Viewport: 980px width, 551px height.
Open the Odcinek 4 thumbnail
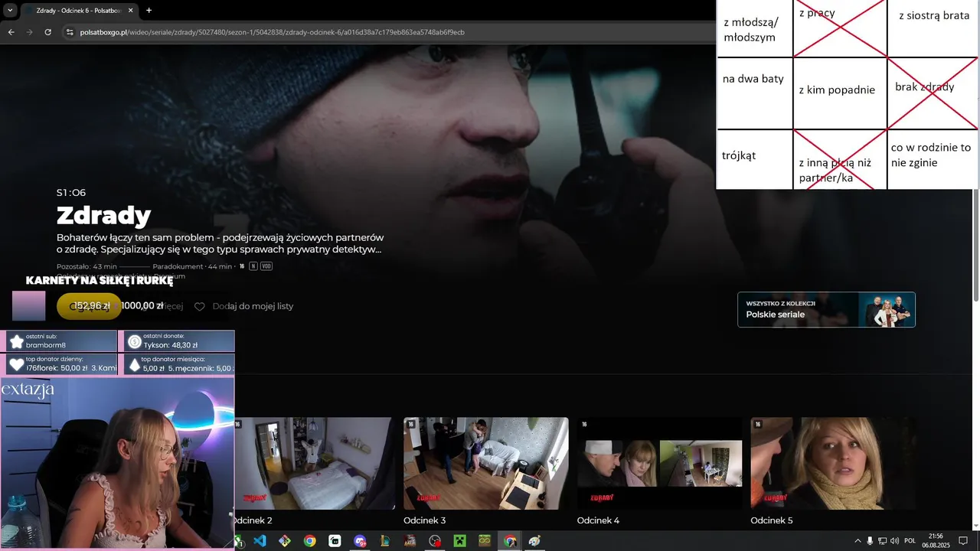coord(659,463)
